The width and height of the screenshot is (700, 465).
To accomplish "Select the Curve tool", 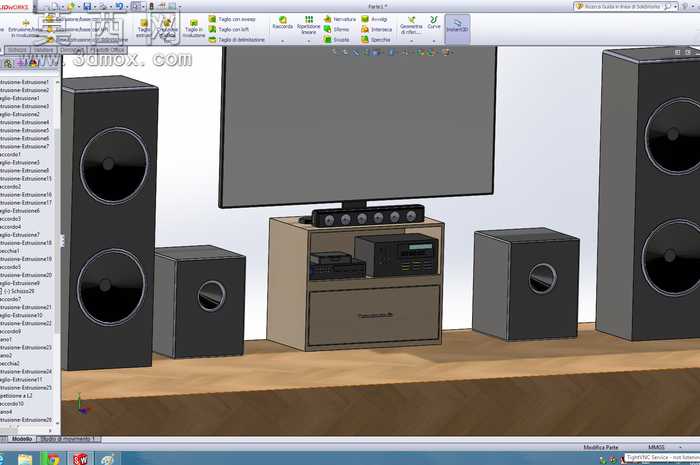I will (x=433, y=23).
